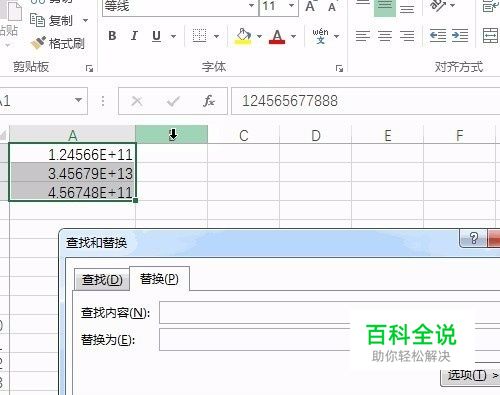Center text horizontally
500x395 pixels.
click(385, 36)
